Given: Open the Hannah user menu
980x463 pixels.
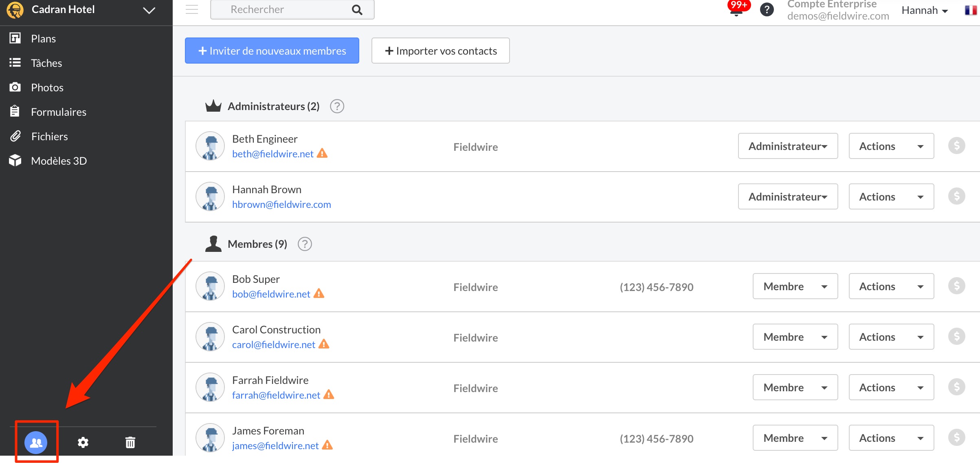Looking at the screenshot, I should click(x=925, y=10).
